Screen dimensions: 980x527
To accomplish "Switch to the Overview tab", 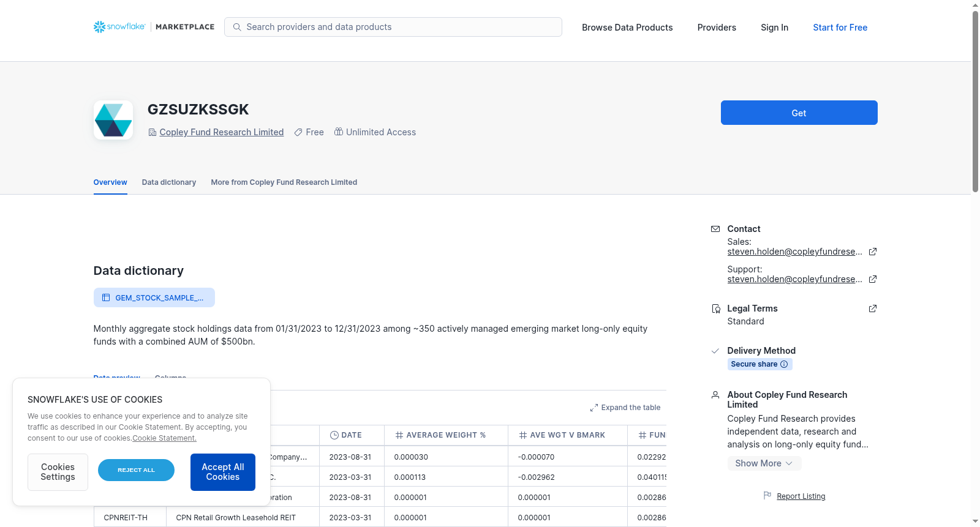I will 110,182.
